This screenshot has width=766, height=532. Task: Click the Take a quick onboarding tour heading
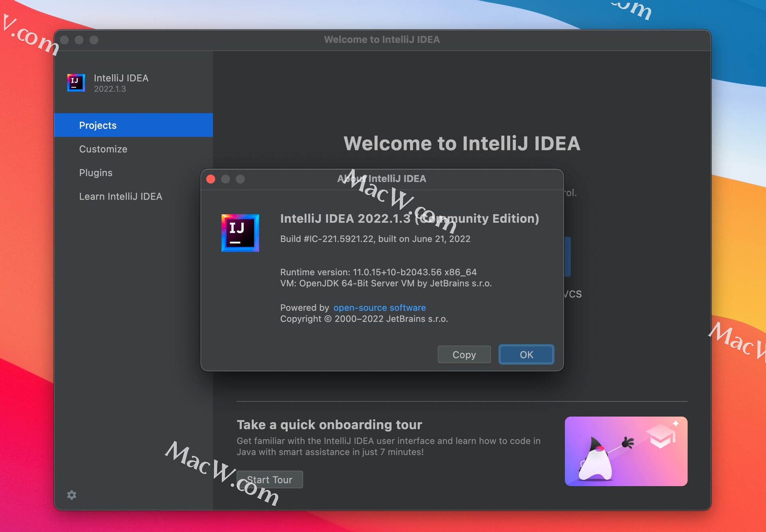click(329, 425)
